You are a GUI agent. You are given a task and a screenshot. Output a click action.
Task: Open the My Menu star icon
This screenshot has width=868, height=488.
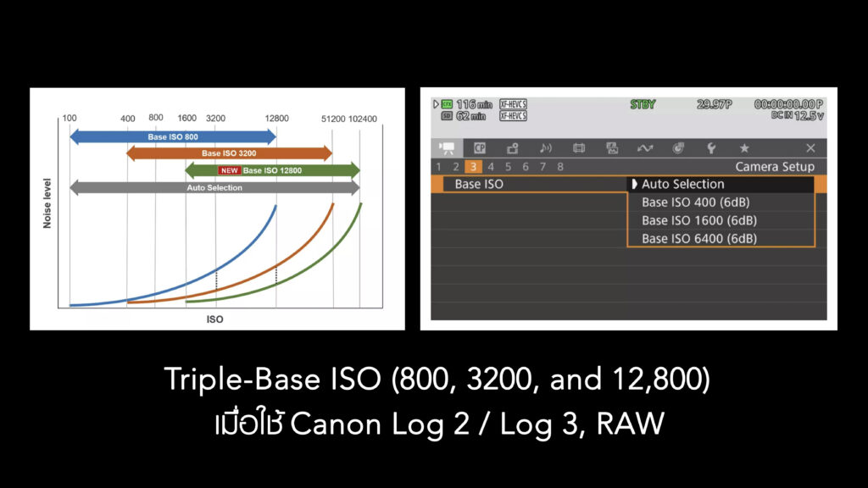tap(744, 148)
